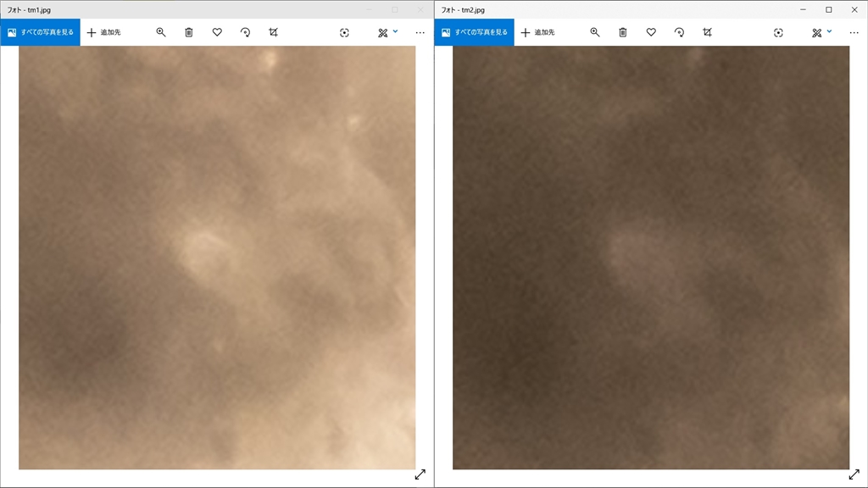
Task: Click Add to button in tm1.jpg window
Action: pyautogui.click(x=104, y=32)
